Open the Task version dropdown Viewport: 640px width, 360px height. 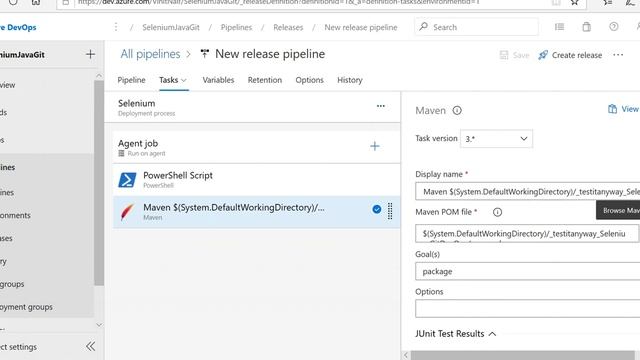(496, 139)
